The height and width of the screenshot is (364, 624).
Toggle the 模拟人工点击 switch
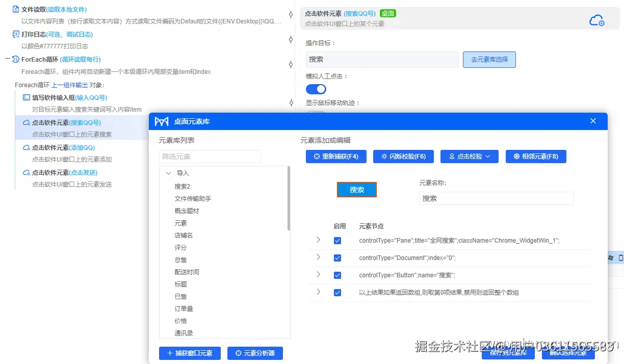coord(316,89)
